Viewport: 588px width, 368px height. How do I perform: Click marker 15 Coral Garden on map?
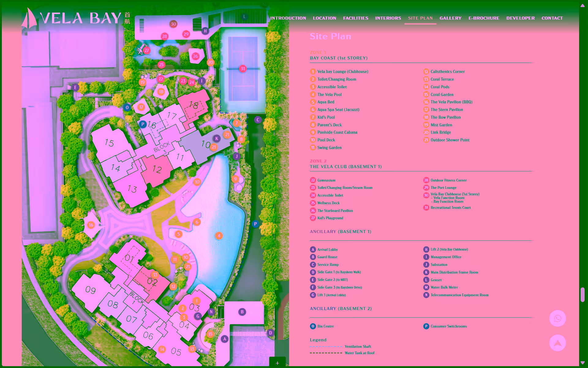(x=210, y=334)
